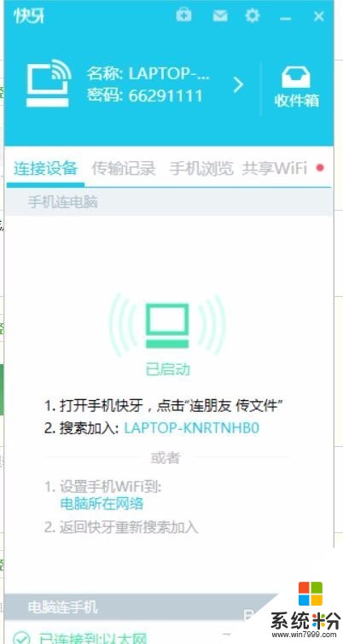Open the 电脑所在网络 link
343x644 pixels.
pos(102,503)
